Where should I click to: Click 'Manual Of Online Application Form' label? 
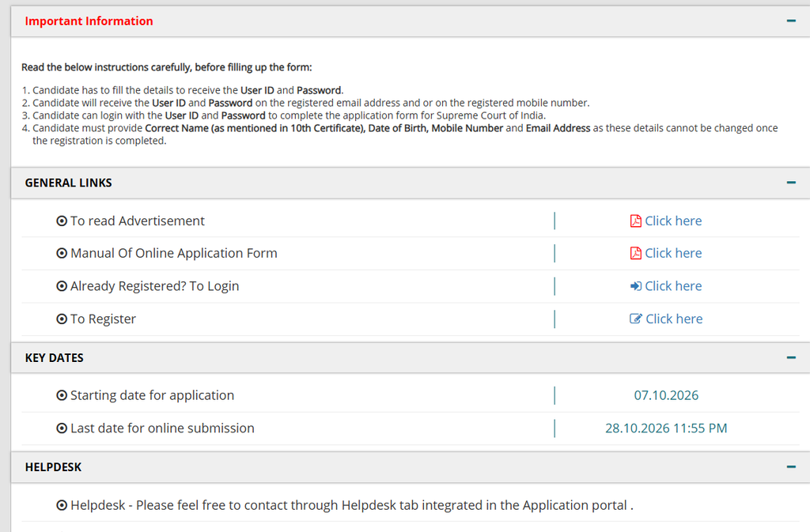(173, 254)
